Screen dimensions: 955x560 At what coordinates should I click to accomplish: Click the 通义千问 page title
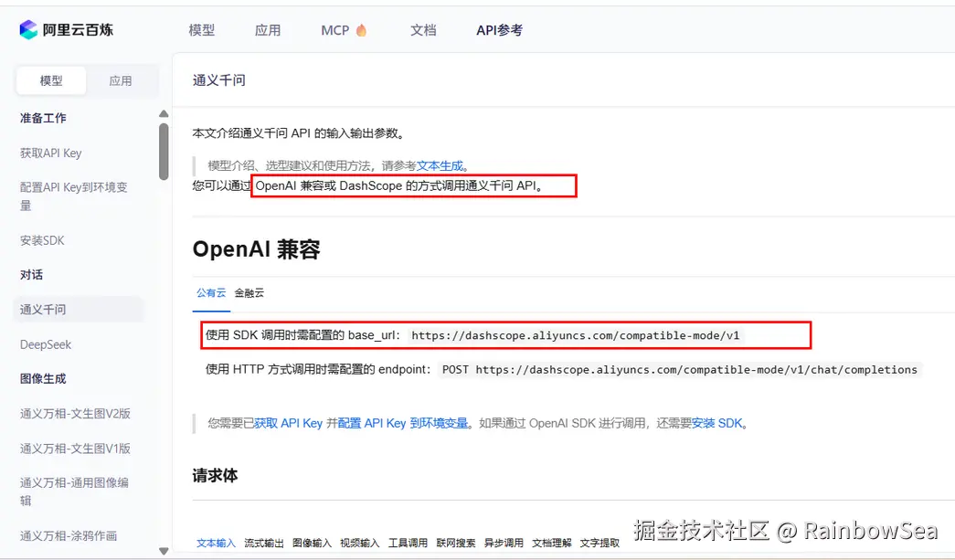tap(219, 80)
